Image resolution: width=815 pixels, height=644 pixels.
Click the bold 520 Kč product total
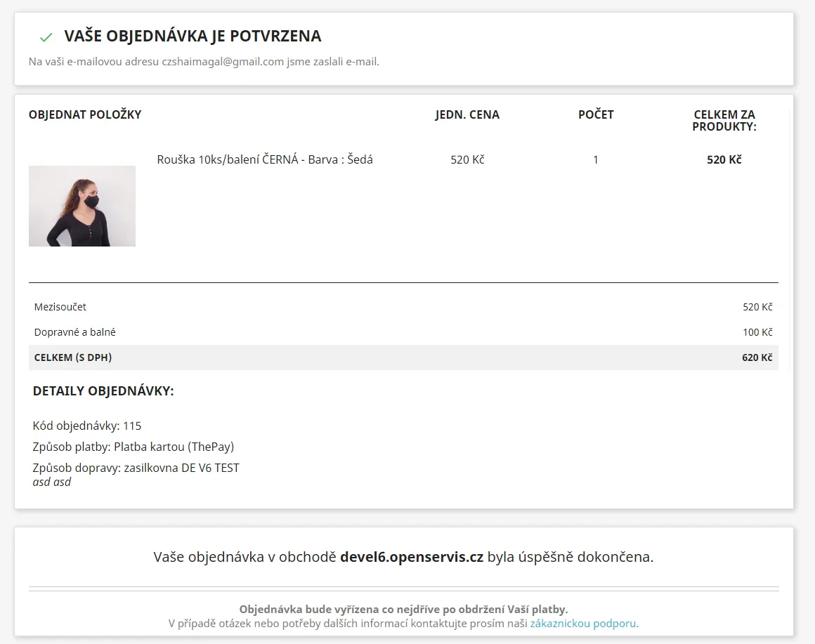tap(724, 159)
